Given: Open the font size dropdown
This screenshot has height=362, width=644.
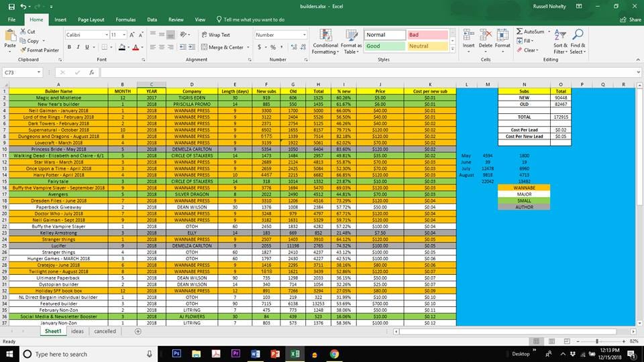Looking at the screenshot, I should click(x=124, y=35).
